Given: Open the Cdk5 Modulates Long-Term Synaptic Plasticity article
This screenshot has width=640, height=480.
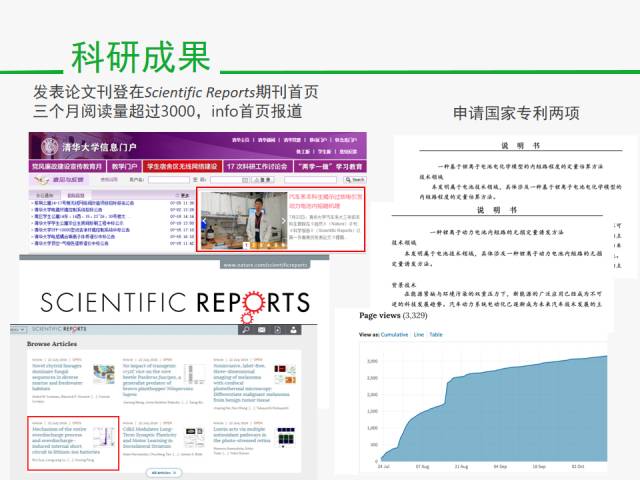Looking at the screenshot, I should pyautogui.click(x=150, y=438).
